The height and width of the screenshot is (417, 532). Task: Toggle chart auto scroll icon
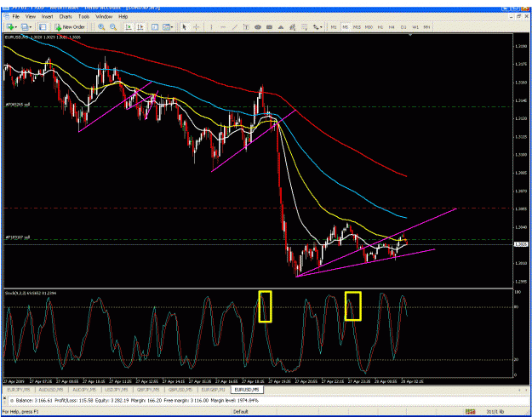129,27
